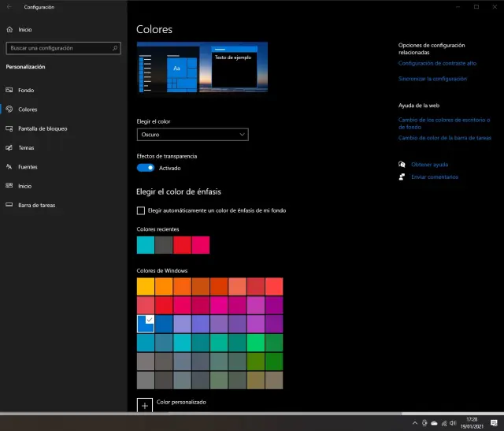Click the Obtener ayuda help icon
Image resolution: width=504 pixels, height=431 pixels.
coord(402,165)
